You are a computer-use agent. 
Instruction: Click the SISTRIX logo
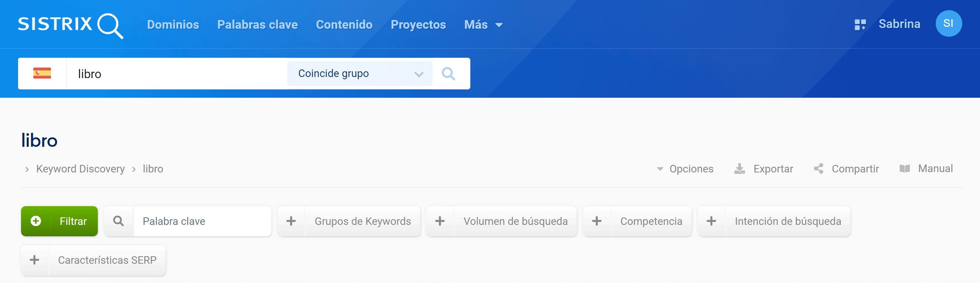70,25
